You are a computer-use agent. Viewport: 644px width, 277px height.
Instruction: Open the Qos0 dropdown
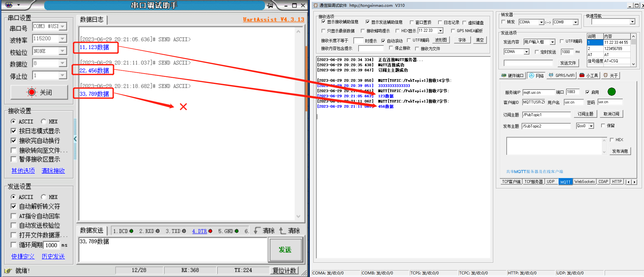point(591,126)
